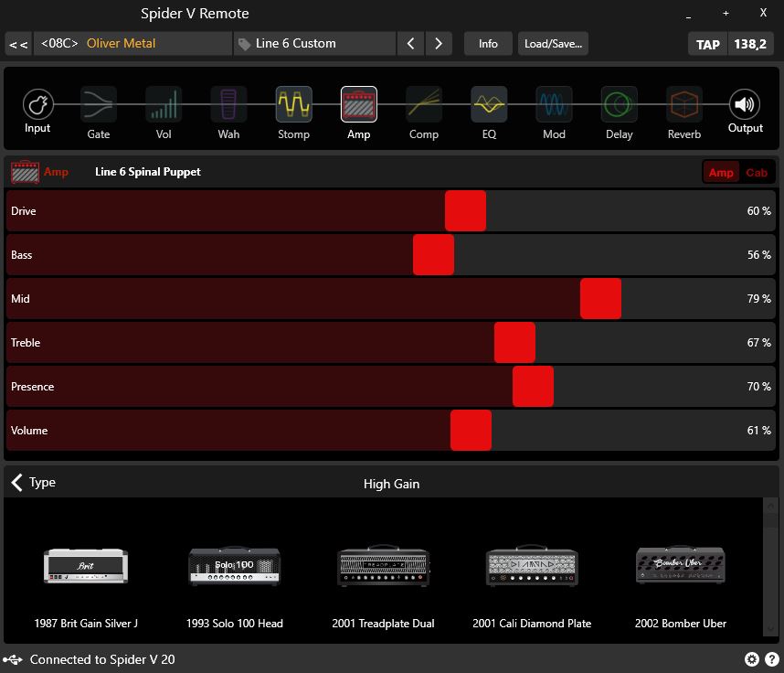Screen dimensions: 784x673
Task: Open the Wah effect block
Action: [x=228, y=104]
